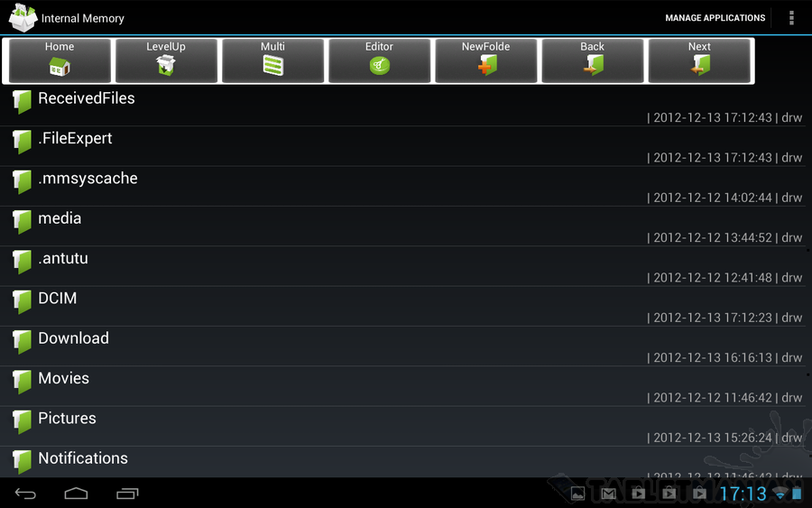The width and height of the screenshot is (812, 508).
Task: Open the Download folder
Action: (406, 346)
